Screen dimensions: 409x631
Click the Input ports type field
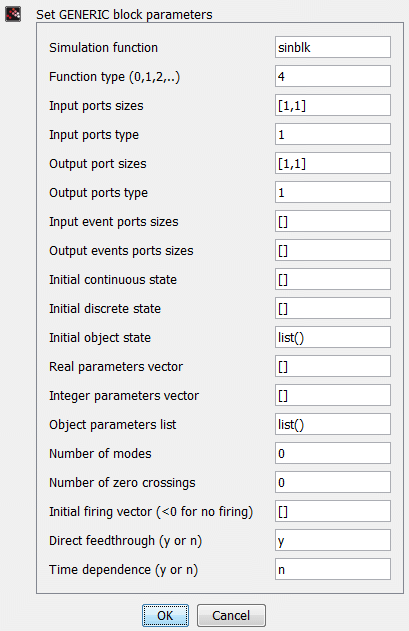point(333,134)
